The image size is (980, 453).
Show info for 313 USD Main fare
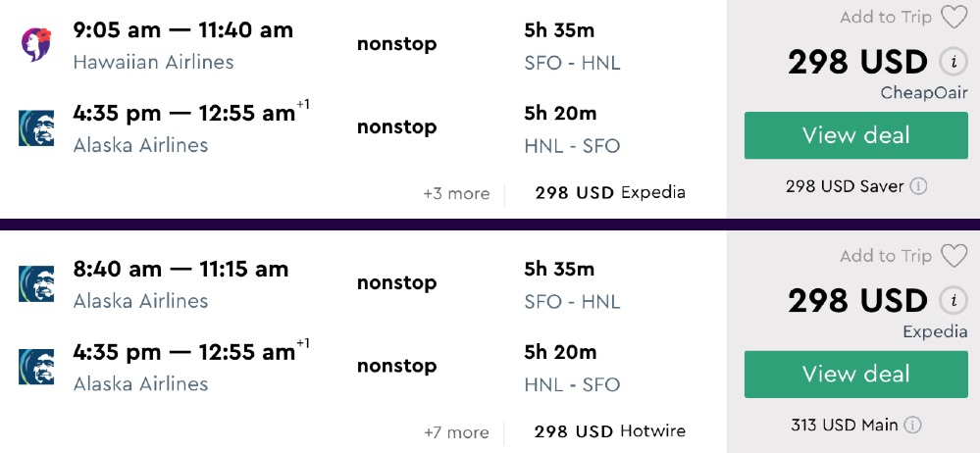912,426
